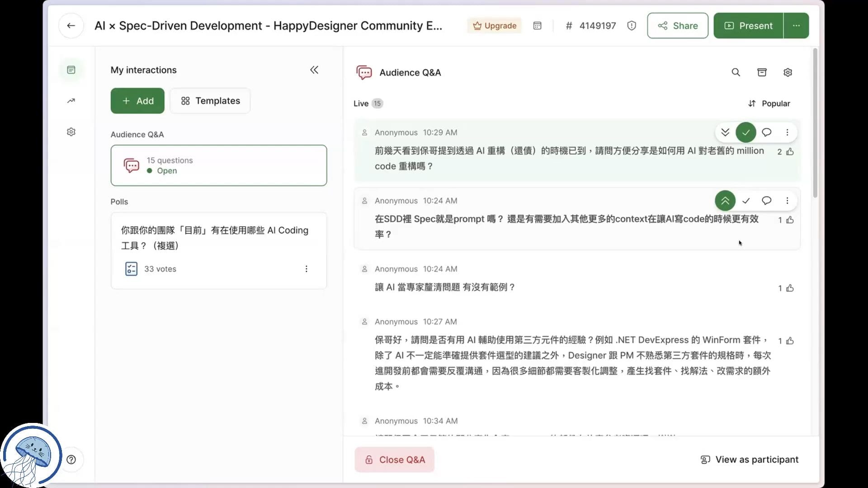Click the privacy shield icon
This screenshot has width=868, height=488.
tap(632, 26)
